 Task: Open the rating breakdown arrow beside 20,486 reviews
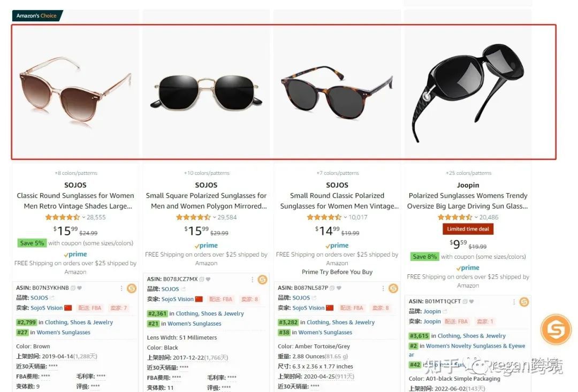pyautogui.click(x=476, y=217)
